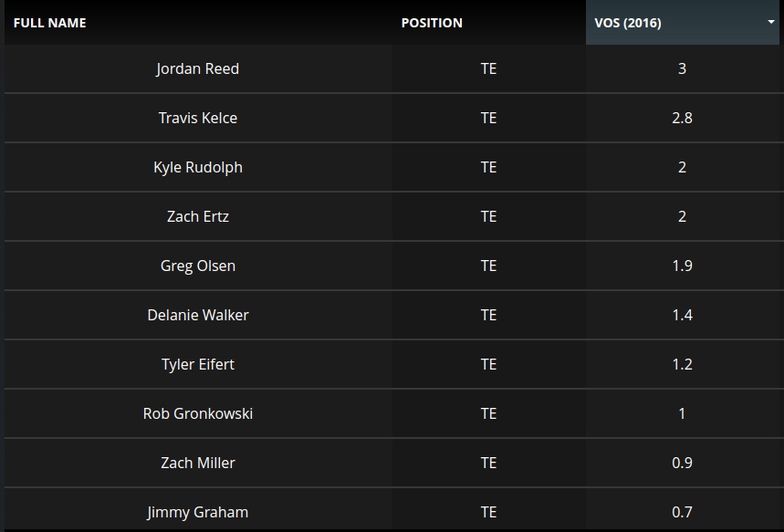Select the Tyler Eifert name

click(x=198, y=365)
